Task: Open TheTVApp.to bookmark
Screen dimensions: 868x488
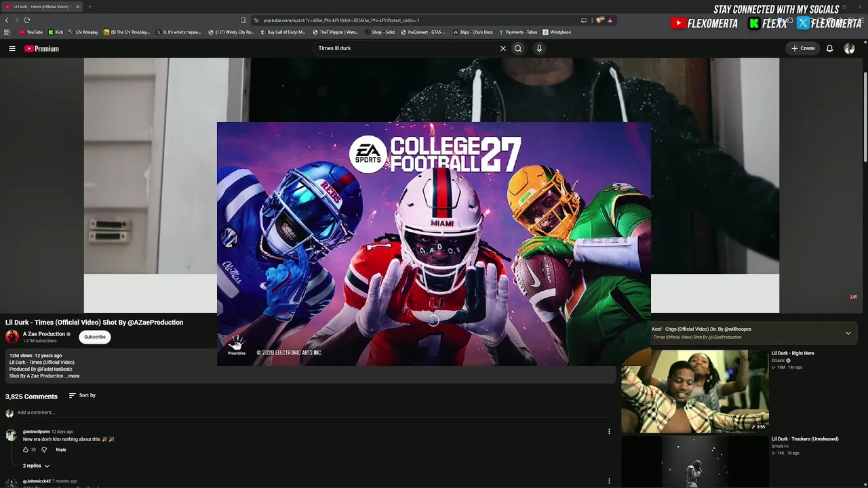Action: click(335, 32)
